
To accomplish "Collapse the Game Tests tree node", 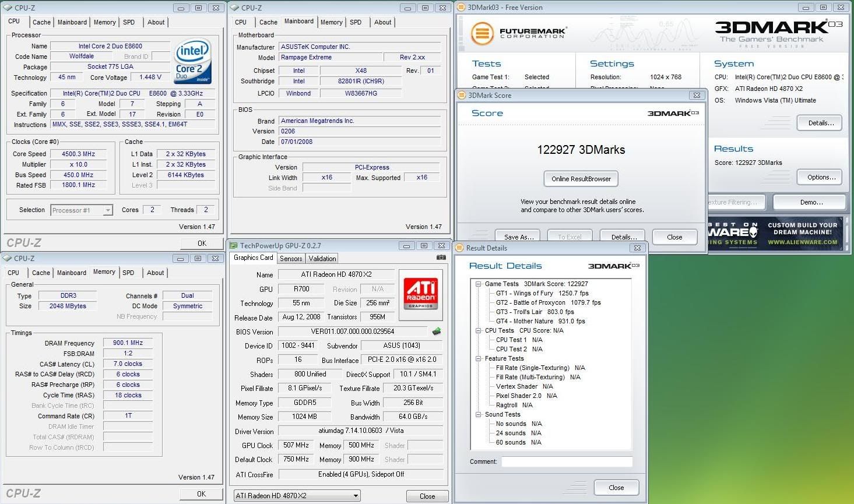I will (478, 284).
